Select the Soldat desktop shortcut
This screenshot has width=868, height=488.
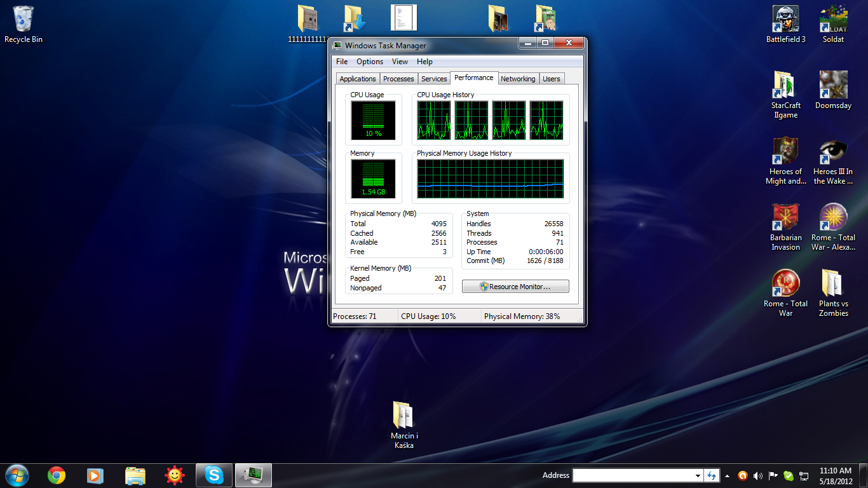click(x=833, y=25)
